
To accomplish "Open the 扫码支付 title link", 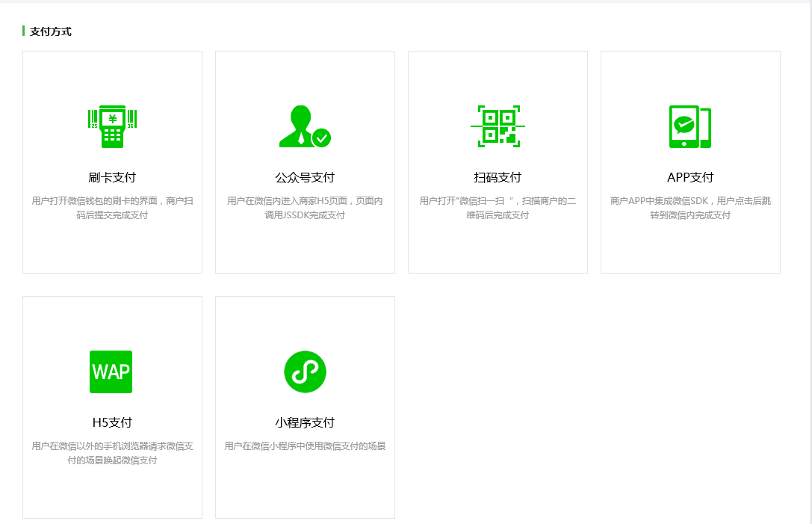I will coord(498,177).
